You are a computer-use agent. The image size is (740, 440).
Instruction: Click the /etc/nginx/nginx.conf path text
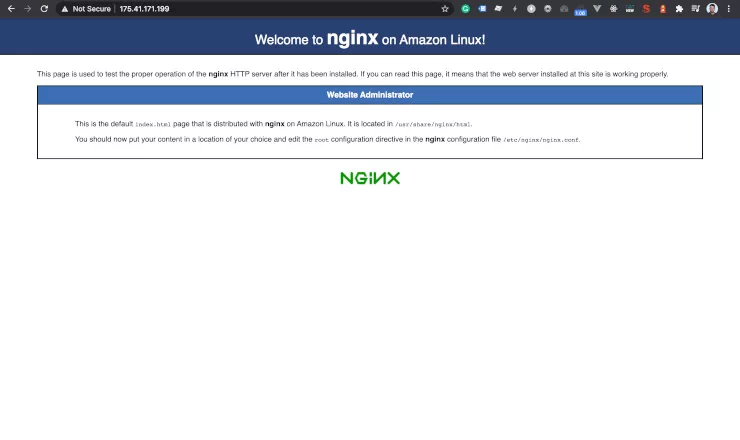[541, 140]
